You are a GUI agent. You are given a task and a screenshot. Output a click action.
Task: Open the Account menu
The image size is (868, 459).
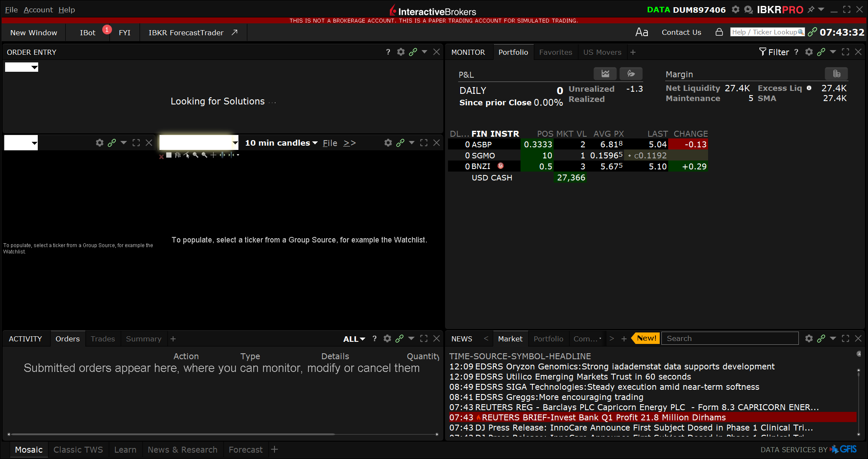38,9
